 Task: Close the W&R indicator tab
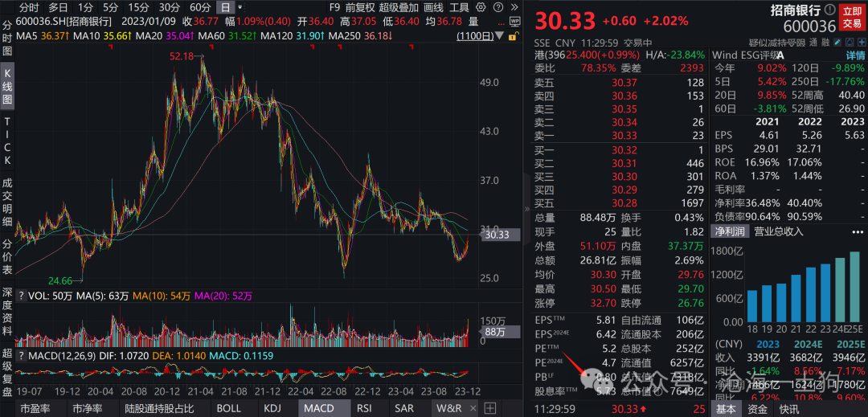coord(471,408)
